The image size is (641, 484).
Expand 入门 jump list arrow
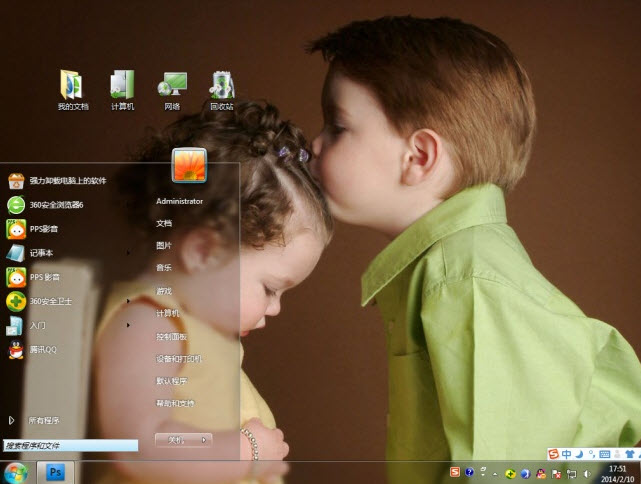pyautogui.click(x=128, y=325)
